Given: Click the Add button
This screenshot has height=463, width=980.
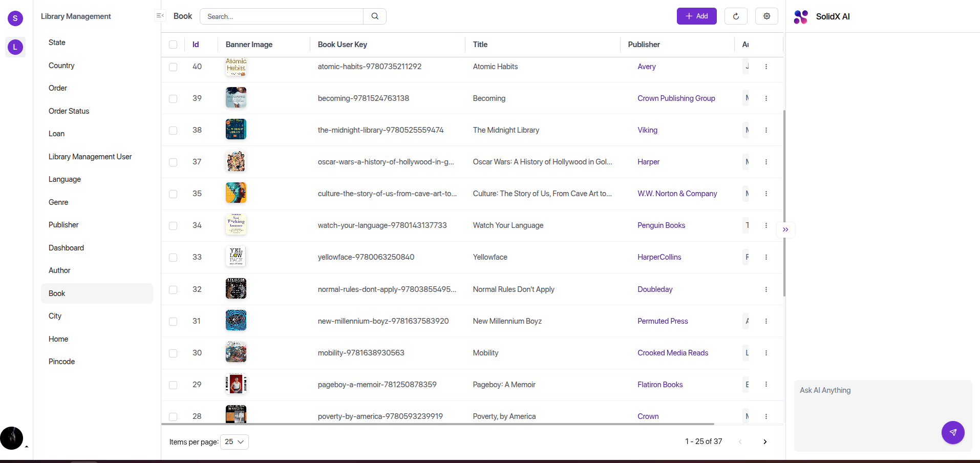Looking at the screenshot, I should click(x=696, y=16).
